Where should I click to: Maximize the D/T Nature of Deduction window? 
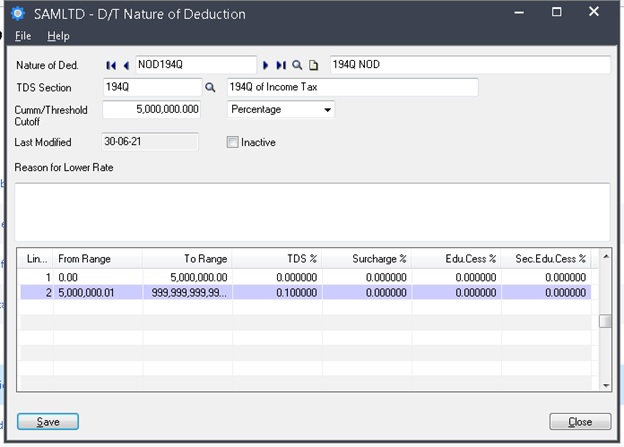pos(556,12)
